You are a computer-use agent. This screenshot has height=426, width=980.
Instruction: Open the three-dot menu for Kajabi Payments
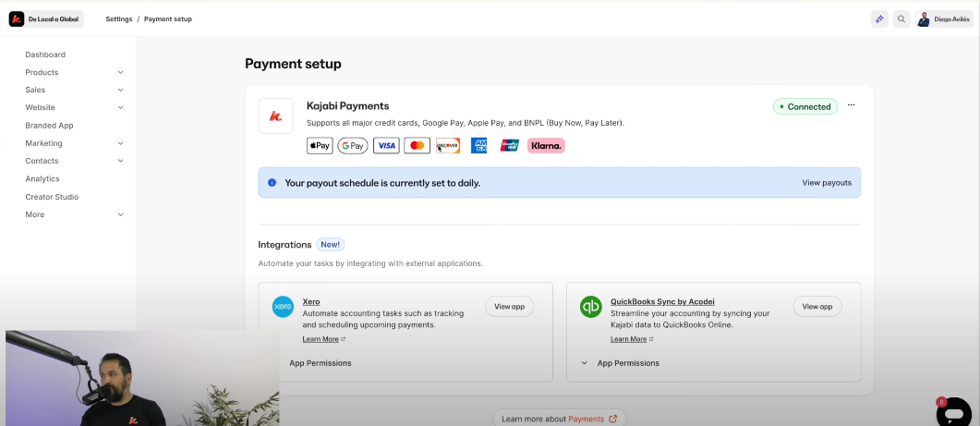(851, 105)
